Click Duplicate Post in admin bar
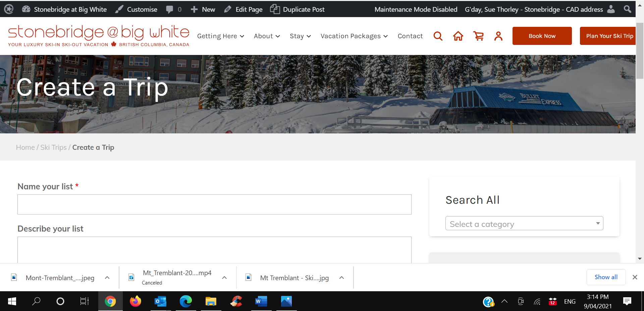The image size is (644, 311). tap(298, 9)
